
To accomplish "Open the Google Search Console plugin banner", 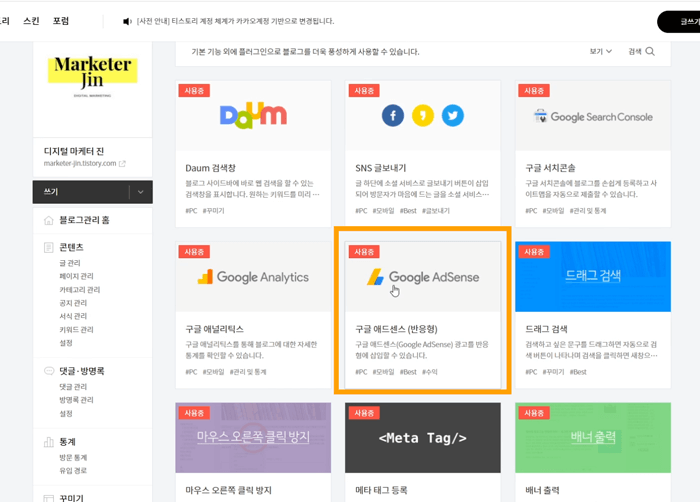I will point(593,116).
